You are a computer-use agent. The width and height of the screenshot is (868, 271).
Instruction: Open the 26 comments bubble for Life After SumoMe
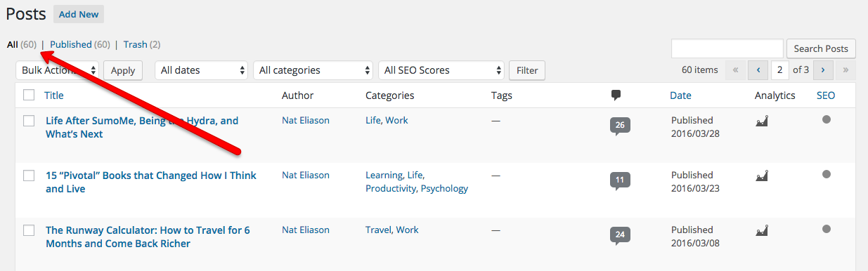click(620, 126)
